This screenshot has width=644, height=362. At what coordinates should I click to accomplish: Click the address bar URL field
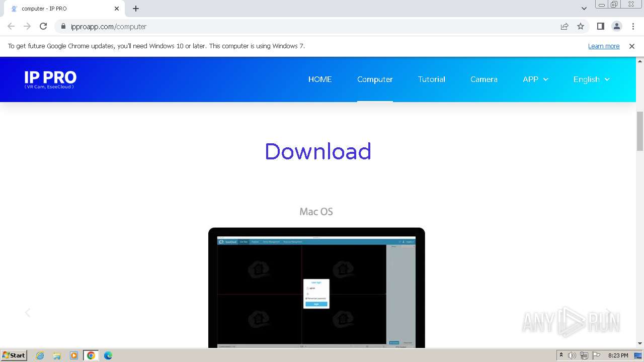312,26
